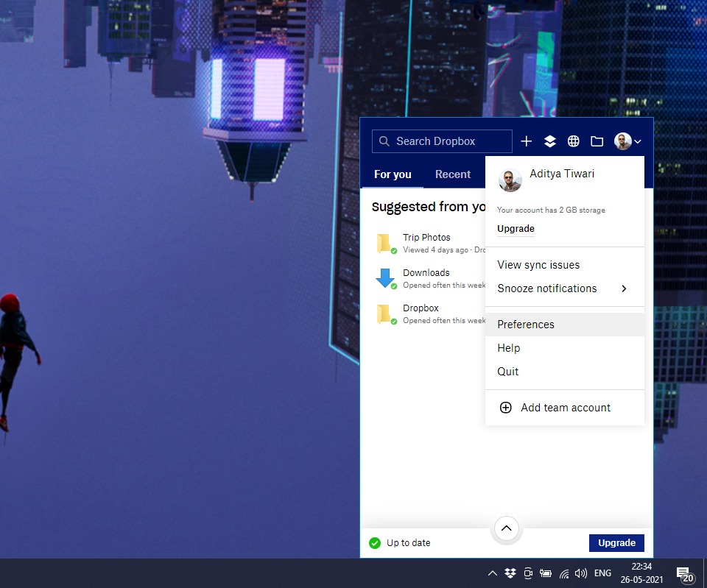Viewport: 707px width, 588px height.
Task: Click the blue Upgrade button
Action: (x=616, y=543)
